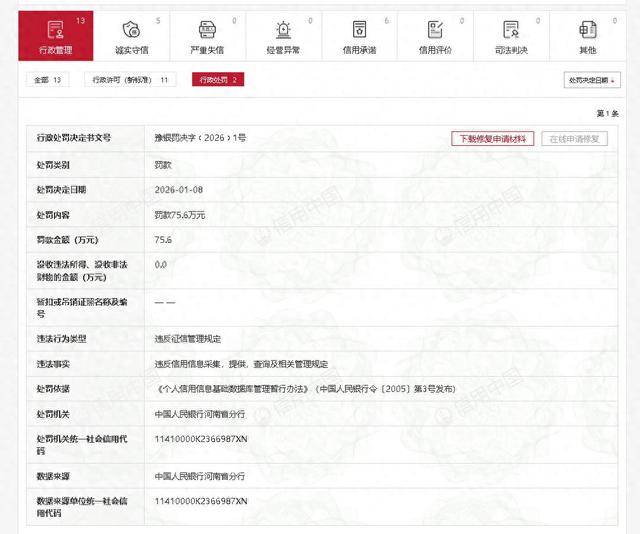Click the 司法判决 icon
Viewport: 640px width, 534px height.
[511, 29]
